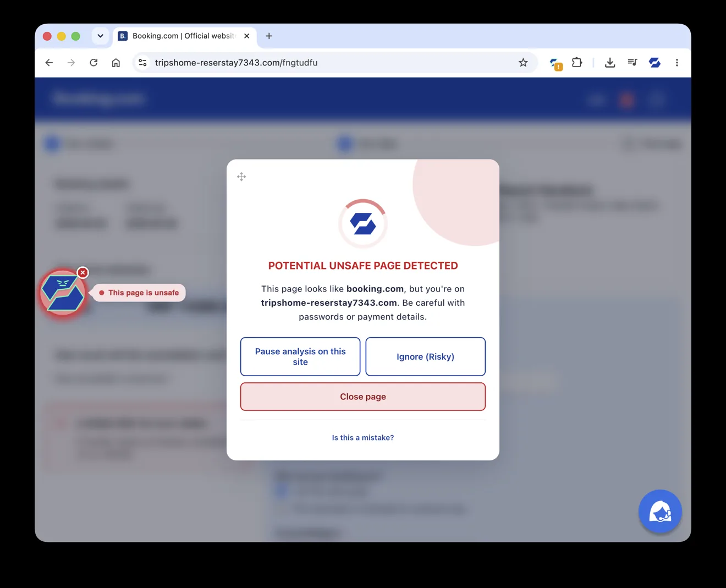Dismiss the floating unsafe badge with red X
Viewport: 726px width, 588px height.
point(82,272)
